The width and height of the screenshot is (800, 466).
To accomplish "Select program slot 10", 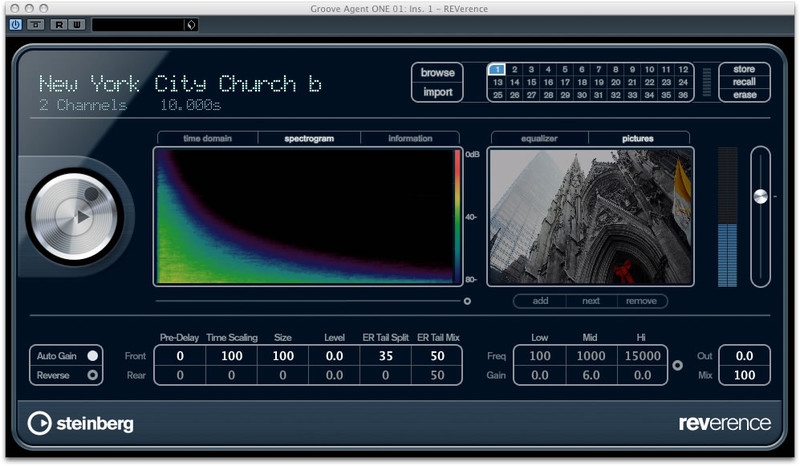I will (649, 69).
